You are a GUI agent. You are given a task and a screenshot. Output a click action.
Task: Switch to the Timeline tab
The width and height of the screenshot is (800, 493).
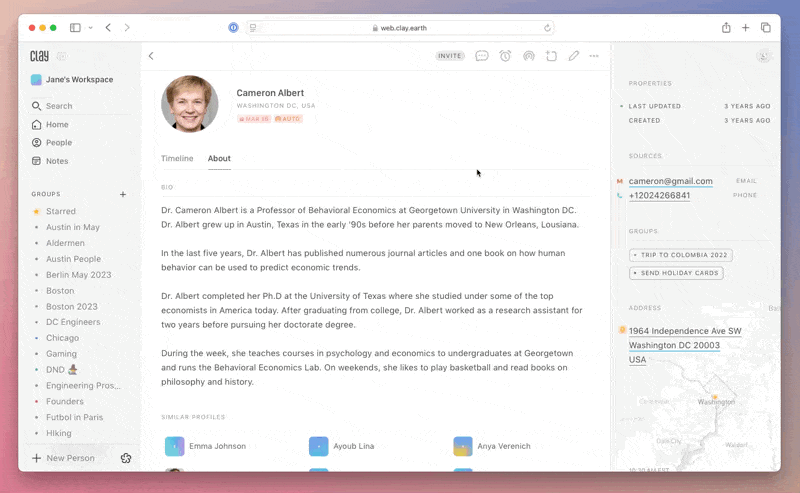177,158
